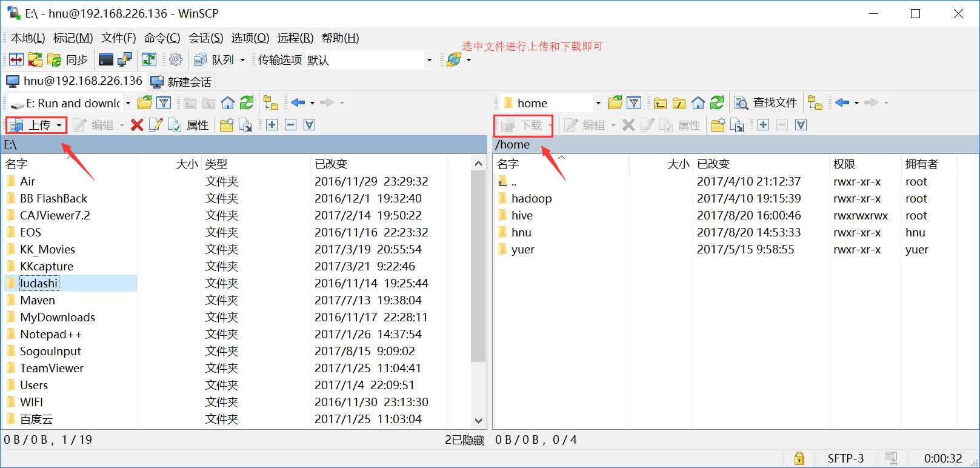Open the 选项(O) menu

point(250,38)
